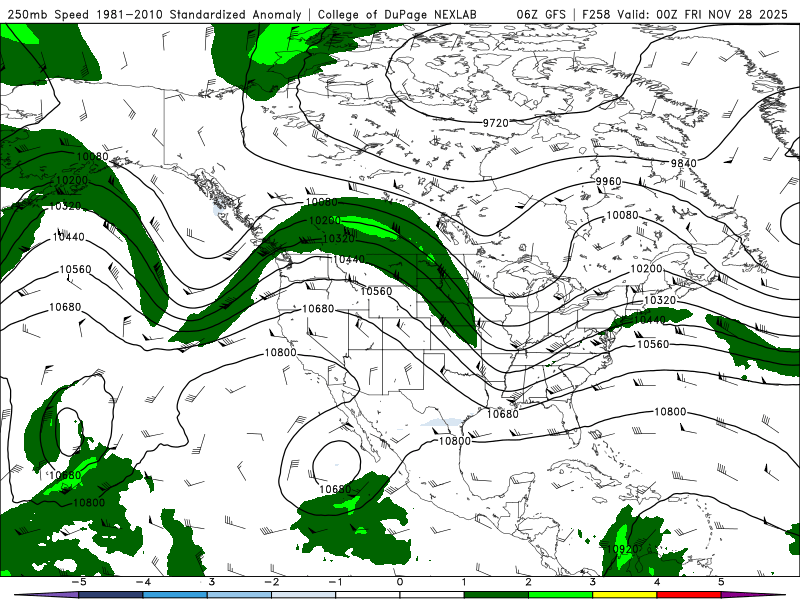This screenshot has height=600, width=800.
Task: Click the 10920 contour label
Action: click(x=622, y=549)
